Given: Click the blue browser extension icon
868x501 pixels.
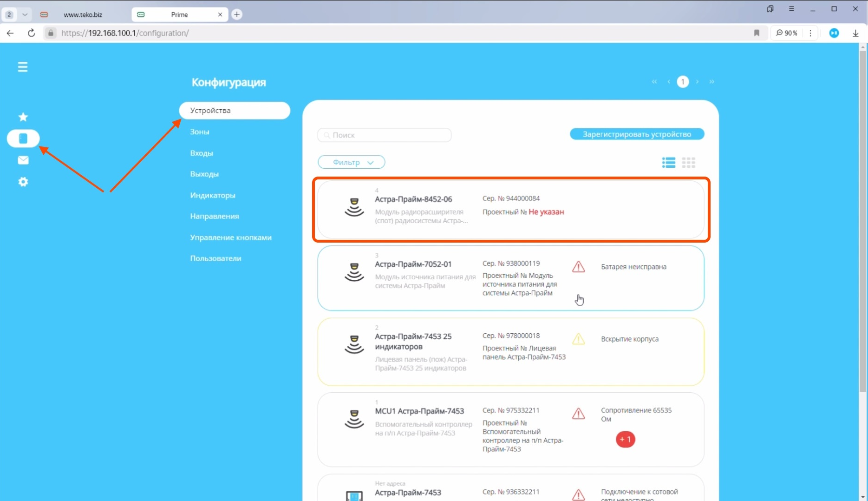Looking at the screenshot, I should pyautogui.click(x=834, y=33).
